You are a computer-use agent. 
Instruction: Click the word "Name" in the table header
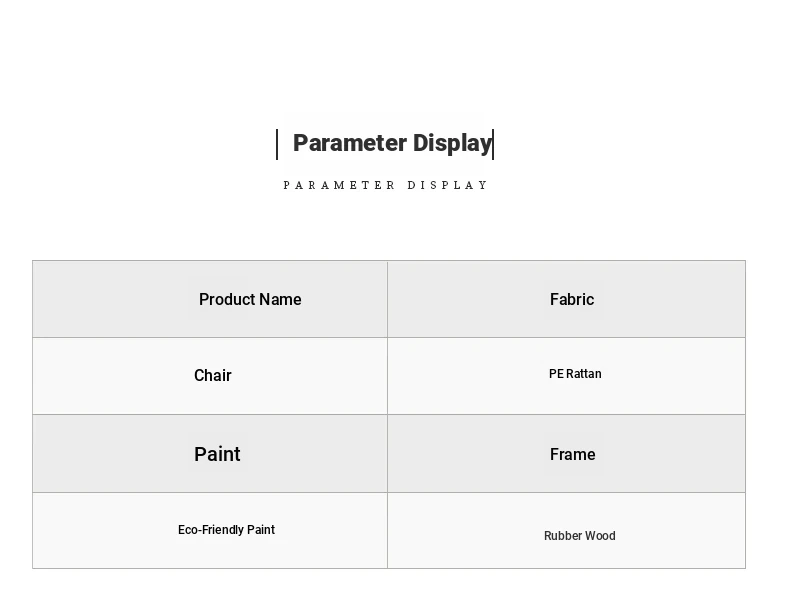(x=280, y=299)
